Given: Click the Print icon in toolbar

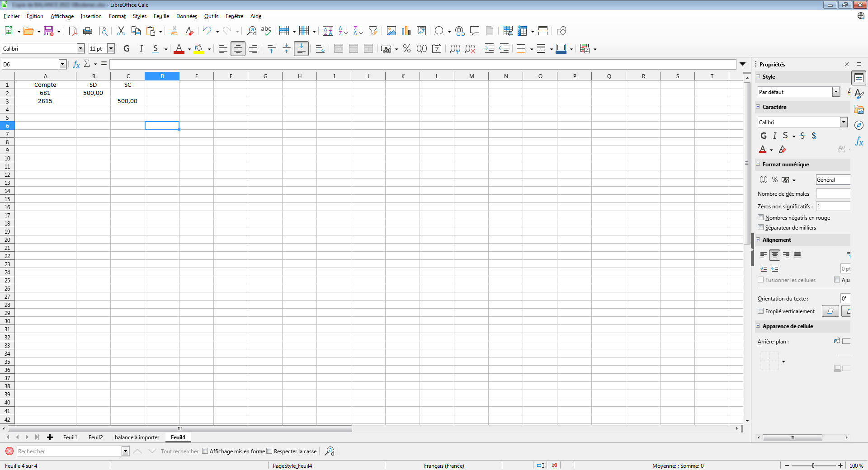Looking at the screenshot, I should (x=88, y=31).
